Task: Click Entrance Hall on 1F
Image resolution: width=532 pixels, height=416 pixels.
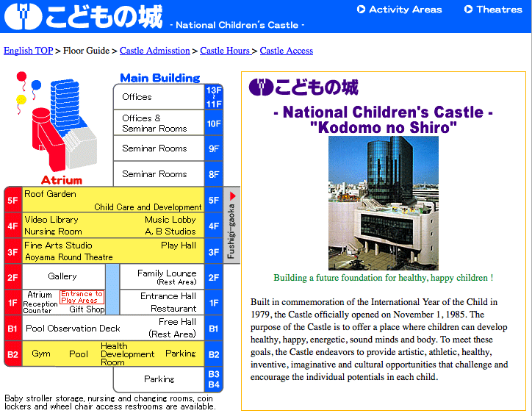Action: pyautogui.click(x=168, y=296)
